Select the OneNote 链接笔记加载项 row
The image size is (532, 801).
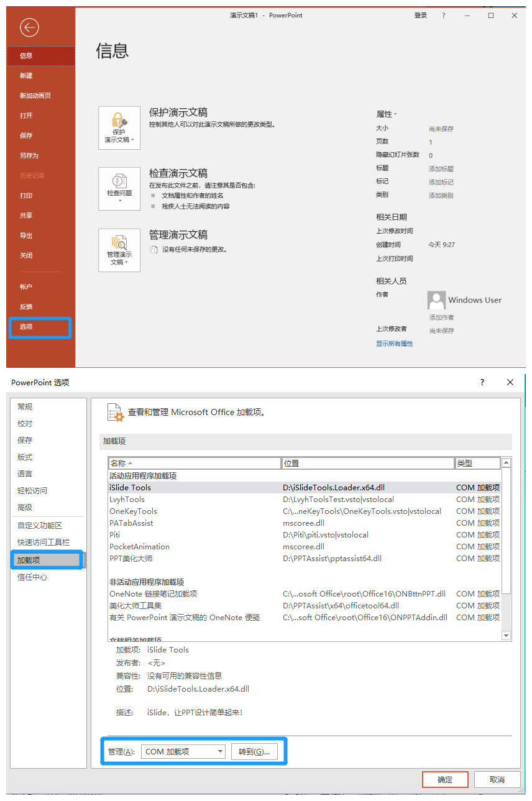click(x=305, y=594)
